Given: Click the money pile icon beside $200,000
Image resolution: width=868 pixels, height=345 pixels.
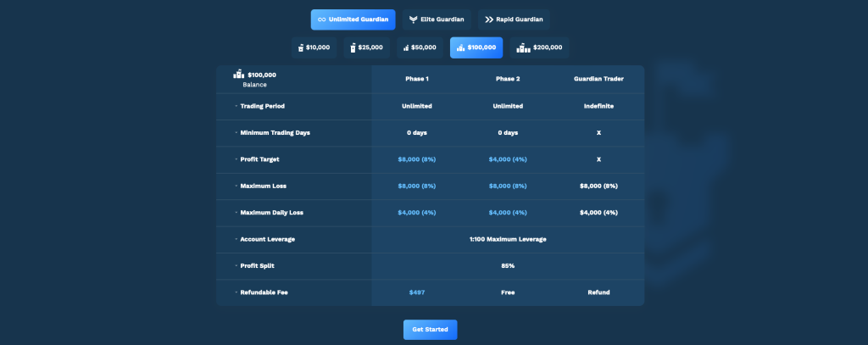Looking at the screenshot, I should tap(524, 47).
